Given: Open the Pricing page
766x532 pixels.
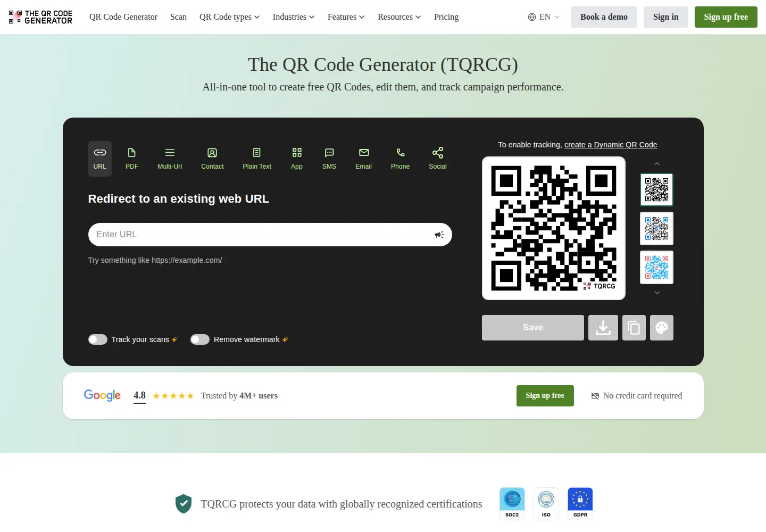Looking at the screenshot, I should 446,17.
